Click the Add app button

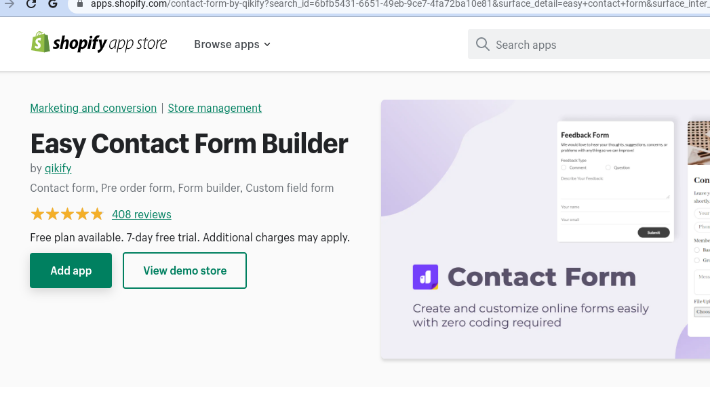click(x=71, y=270)
